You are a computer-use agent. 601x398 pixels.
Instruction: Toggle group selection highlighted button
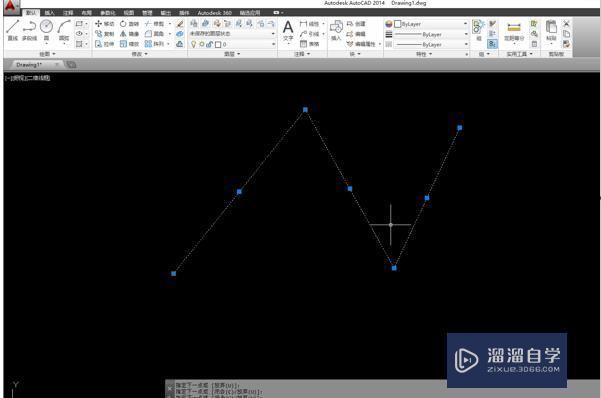493,44
